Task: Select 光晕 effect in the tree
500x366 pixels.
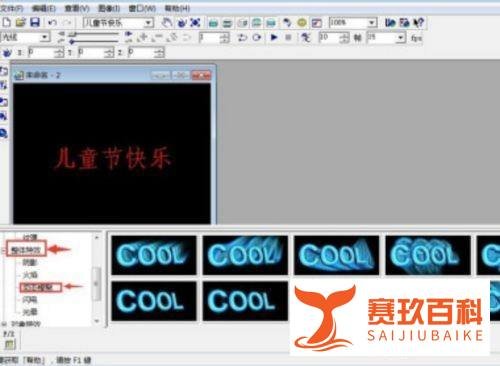Action: point(30,312)
